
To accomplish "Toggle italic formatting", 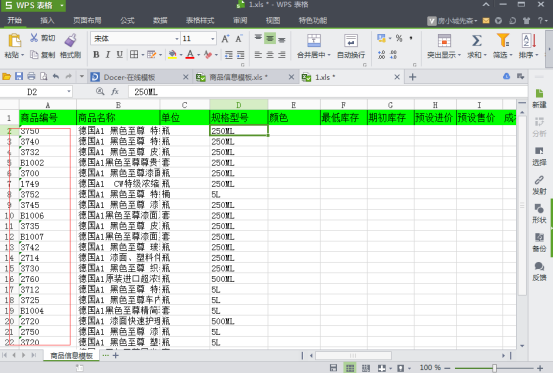I will point(108,55).
